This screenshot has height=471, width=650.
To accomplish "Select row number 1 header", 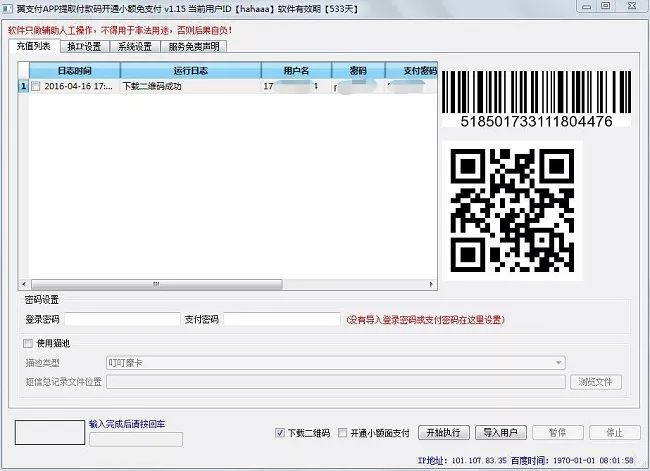I will pyautogui.click(x=24, y=86).
